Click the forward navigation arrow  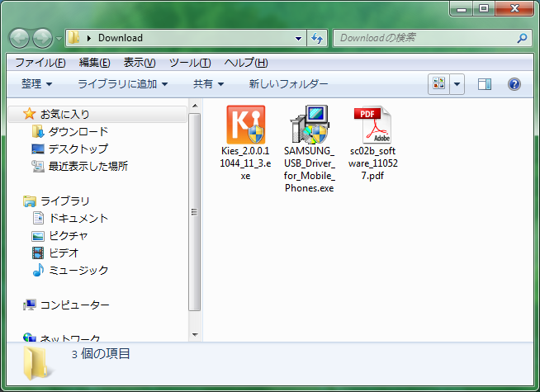click(43, 38)
